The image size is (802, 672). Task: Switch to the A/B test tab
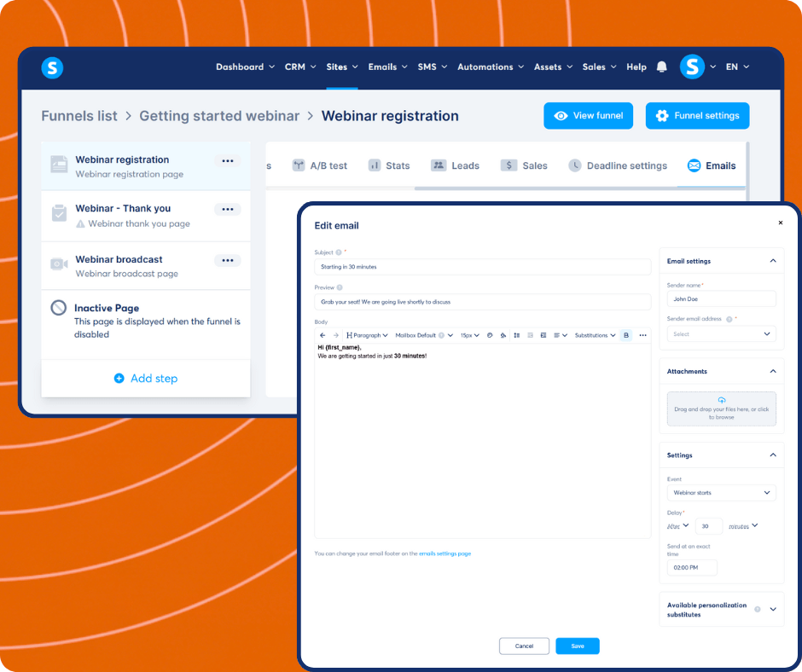320,165
